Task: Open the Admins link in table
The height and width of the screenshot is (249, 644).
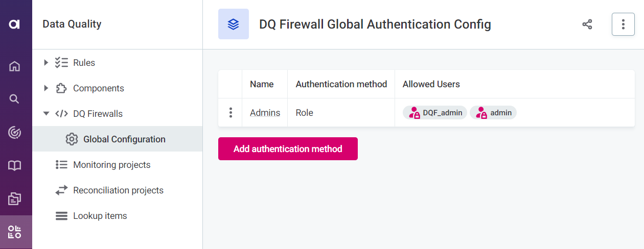Action: [x=265, y=113]
